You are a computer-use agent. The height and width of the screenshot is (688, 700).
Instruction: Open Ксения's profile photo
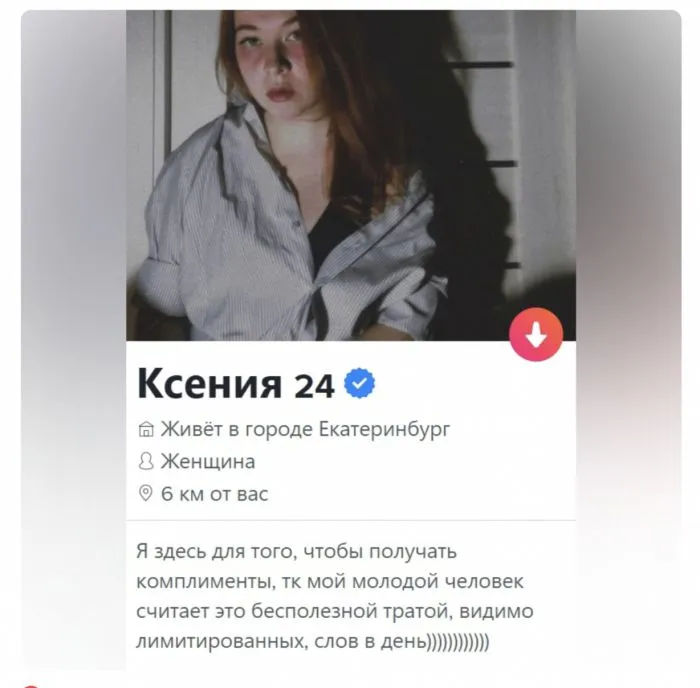(x=351, y=175)
